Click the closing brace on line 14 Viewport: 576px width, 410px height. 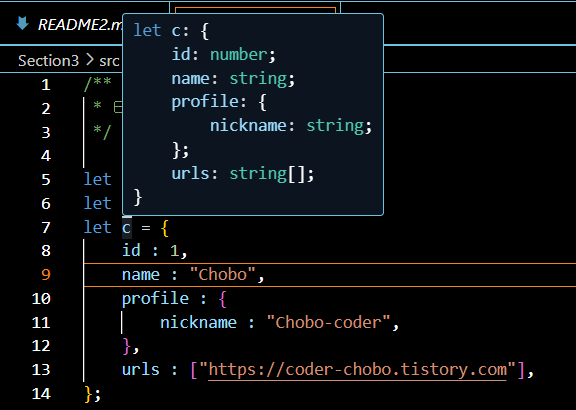point(88,394)
